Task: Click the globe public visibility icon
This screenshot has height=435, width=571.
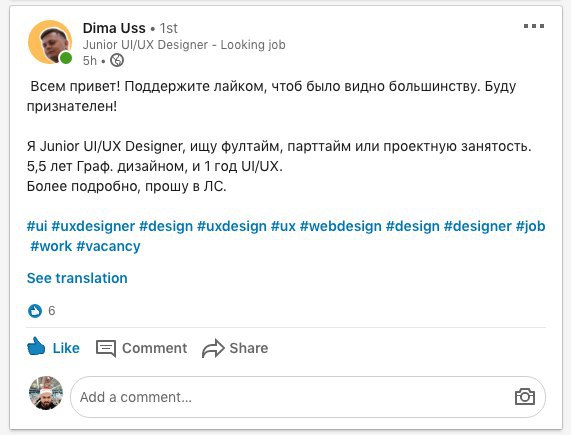Action: [x=117, y=60]
